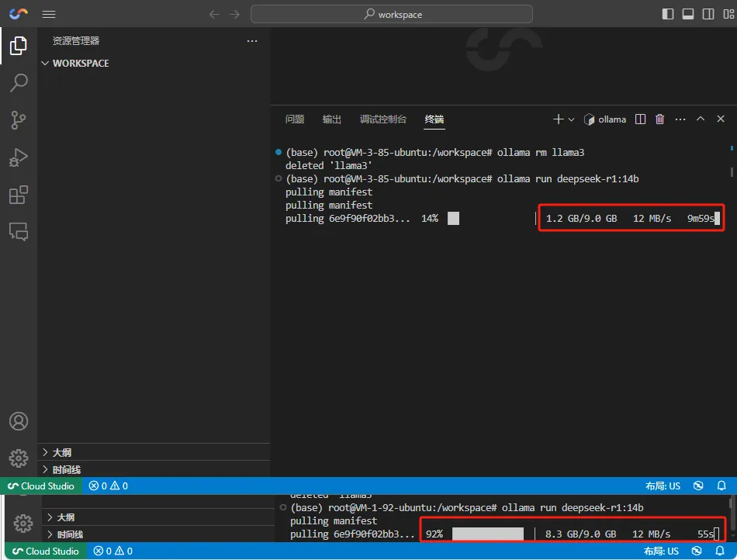Click 92% progress bar in bottom terminal
The width and height of the screenshot is (737, 560).
coord(488,534)
